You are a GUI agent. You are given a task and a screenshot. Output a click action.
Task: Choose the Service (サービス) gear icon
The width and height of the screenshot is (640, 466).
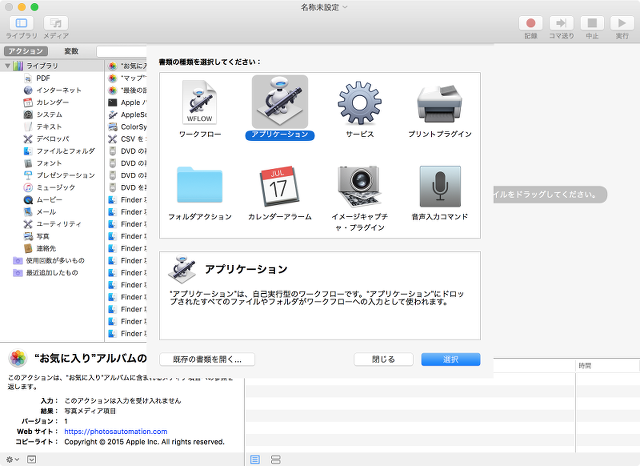pyautogui.click(x=360, y=103)
